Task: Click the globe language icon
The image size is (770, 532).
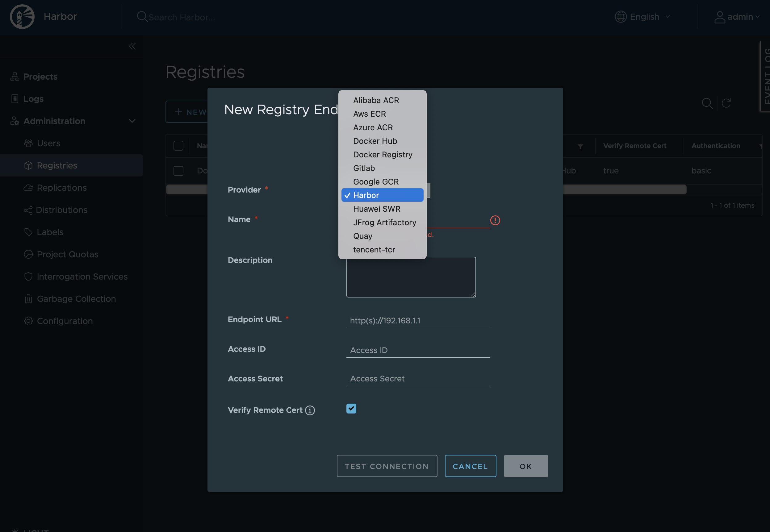Action: [x=620, y=17]
